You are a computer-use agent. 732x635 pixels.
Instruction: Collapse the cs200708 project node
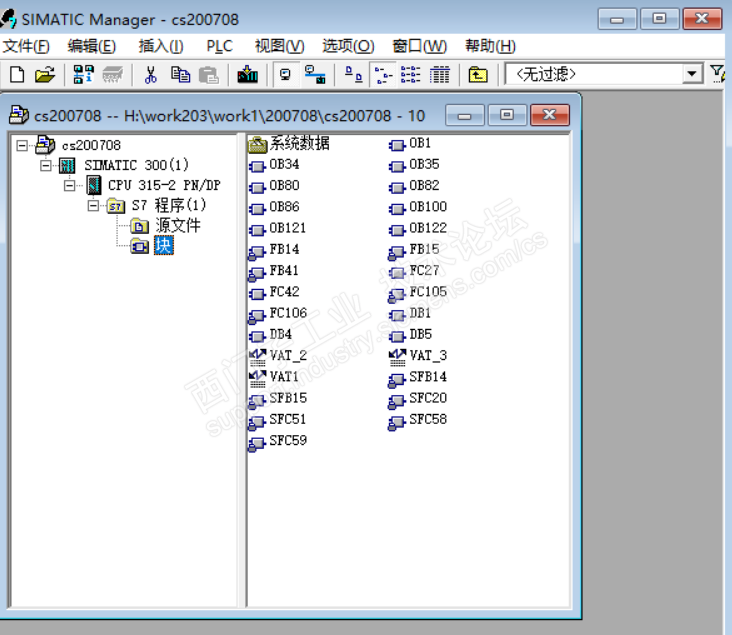[21, 146]
